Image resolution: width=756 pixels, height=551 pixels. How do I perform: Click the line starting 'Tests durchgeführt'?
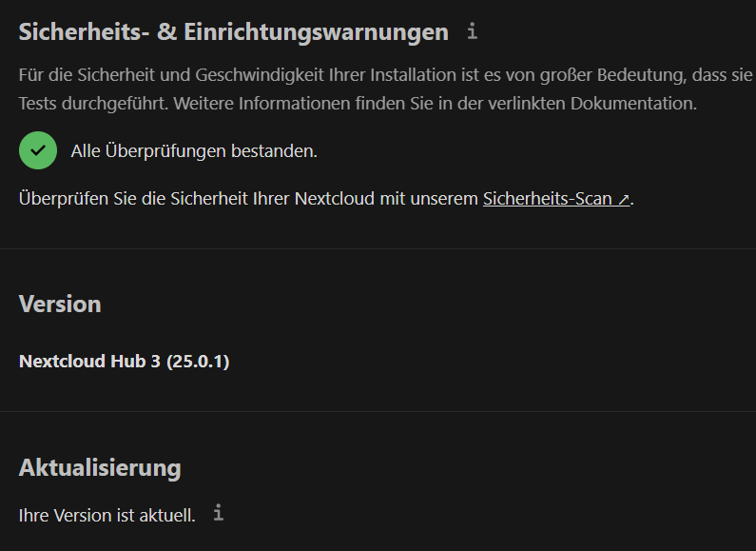click(x=358, y=103)
